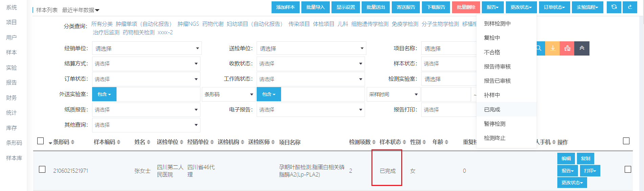
Task: Open the 肿瘤NGS category link
Action: 188,24
